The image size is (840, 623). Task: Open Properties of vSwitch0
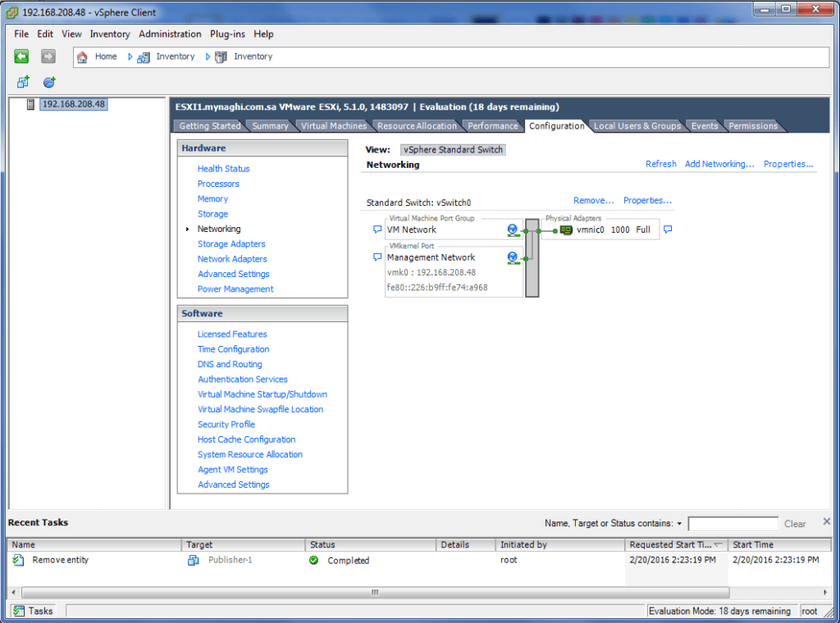click(647, 200)
